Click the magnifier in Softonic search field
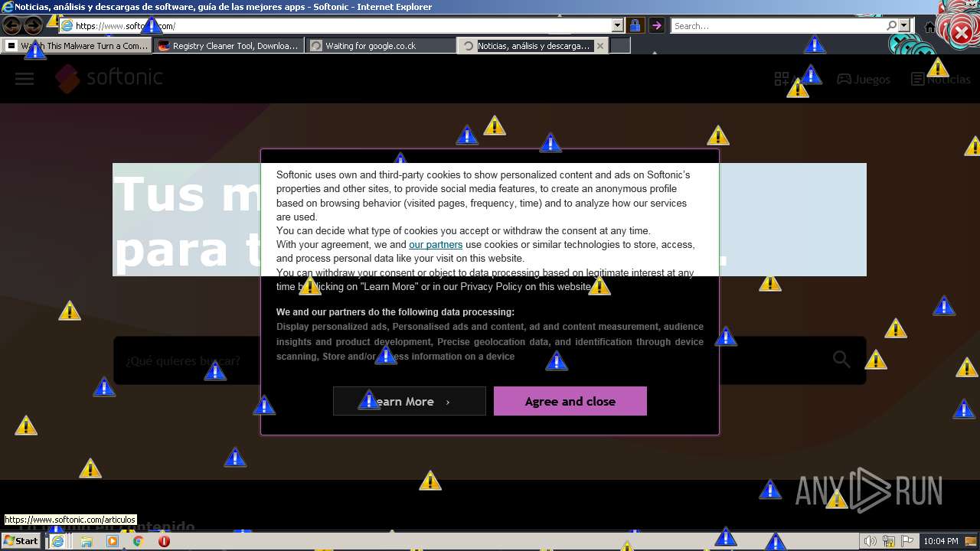Image resolution: width=980 pixels, height=551 pixels. click(x=841, y=359)
